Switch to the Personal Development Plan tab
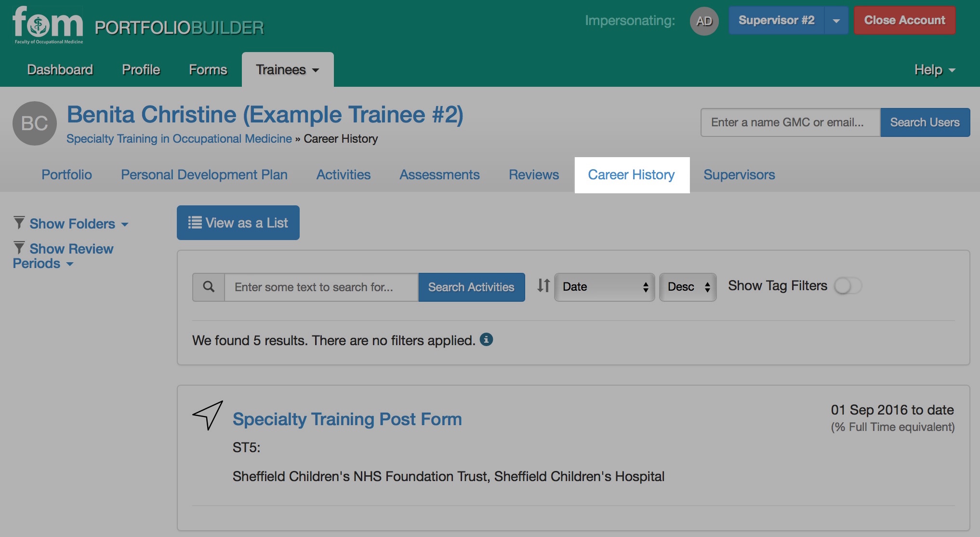Screen dimensions: 980x537 pos(204,175)
